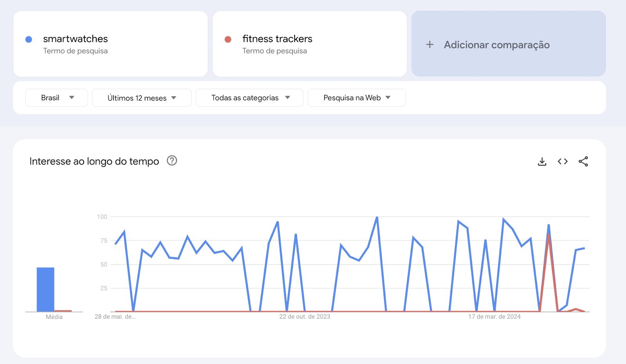Click the 75 value on the y-axis
The height and width of the screenshot is (364, 626).
(104, 241)
